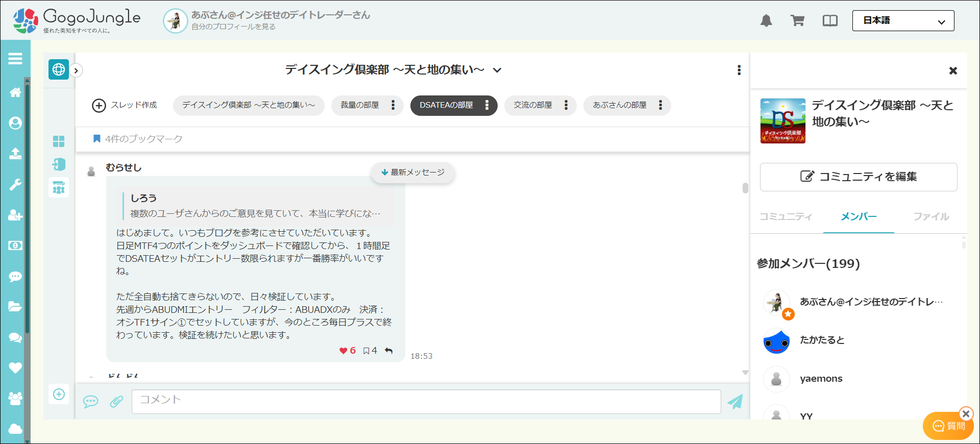Viewport: 980px width, 444px height.
Task: Select the メンバー tab
Action: [x=859, y=217]
